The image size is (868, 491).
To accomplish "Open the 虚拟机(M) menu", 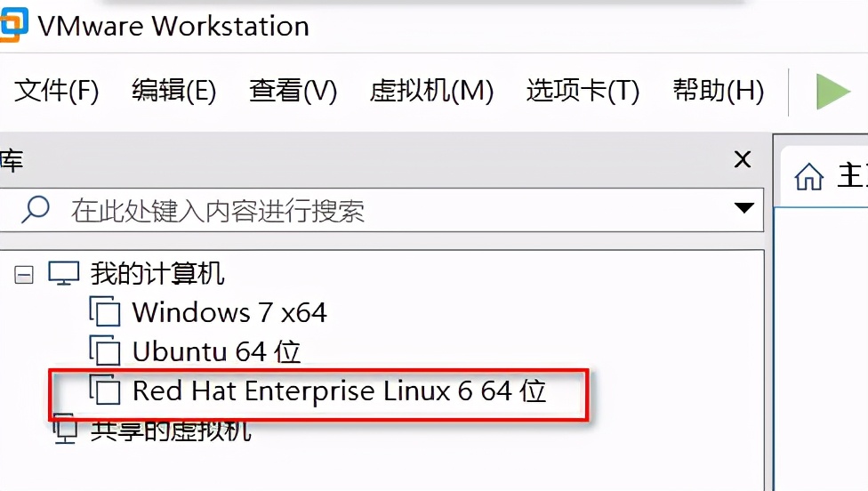I will (431, 91).
